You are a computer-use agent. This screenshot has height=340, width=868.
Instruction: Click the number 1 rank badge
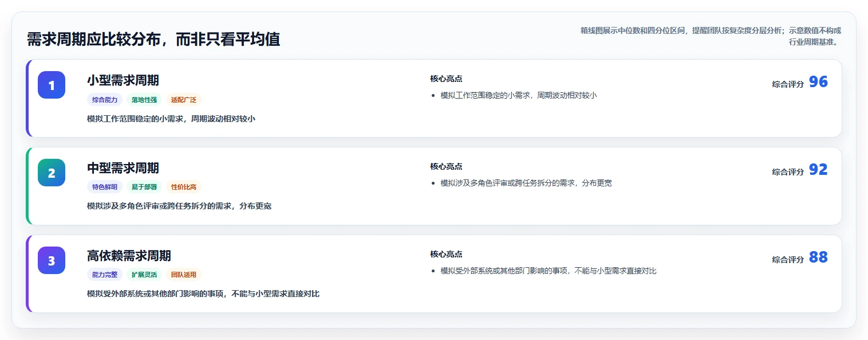coord(52,85)
